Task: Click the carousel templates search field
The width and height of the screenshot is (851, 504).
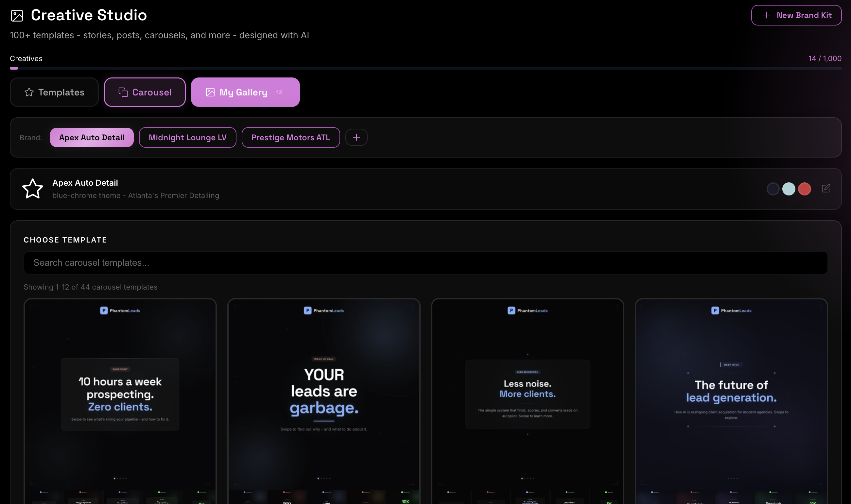Action: 425,262
